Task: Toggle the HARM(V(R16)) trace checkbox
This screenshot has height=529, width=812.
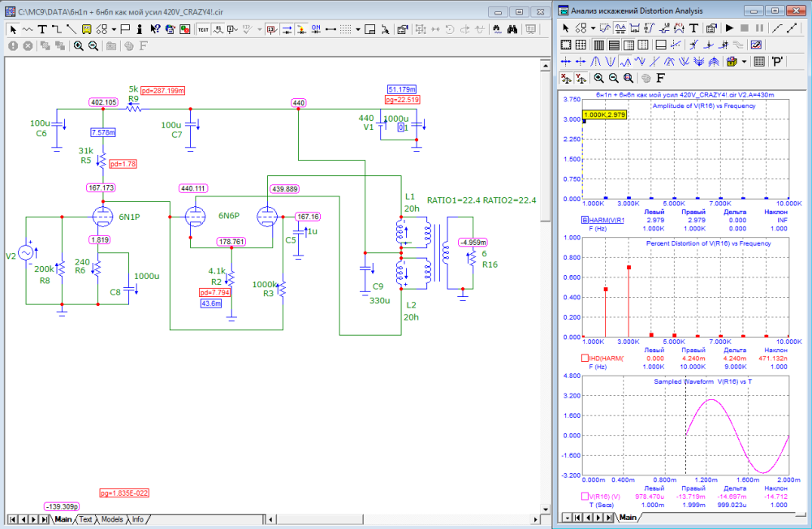Action: [584, 220]
